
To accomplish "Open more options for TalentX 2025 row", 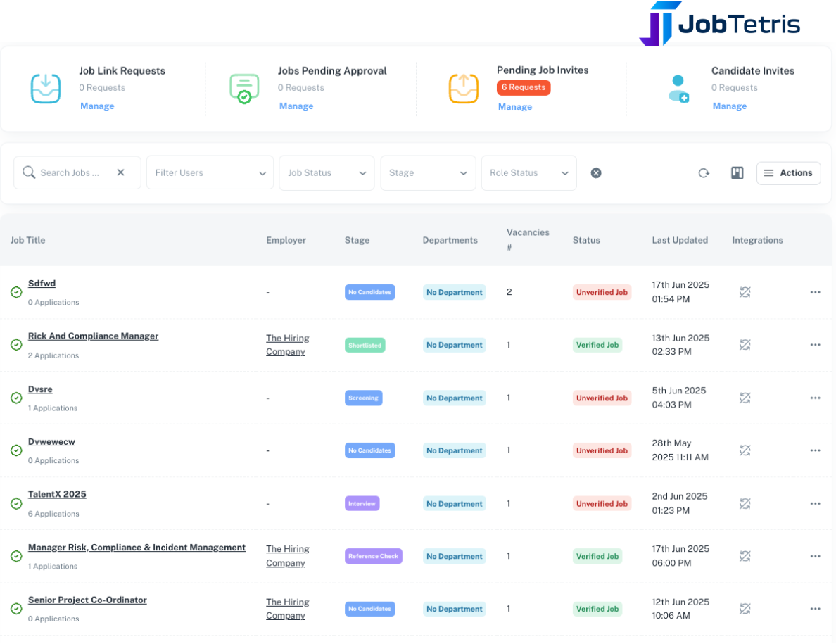I will pyautogui.click(x=815, y=503).
